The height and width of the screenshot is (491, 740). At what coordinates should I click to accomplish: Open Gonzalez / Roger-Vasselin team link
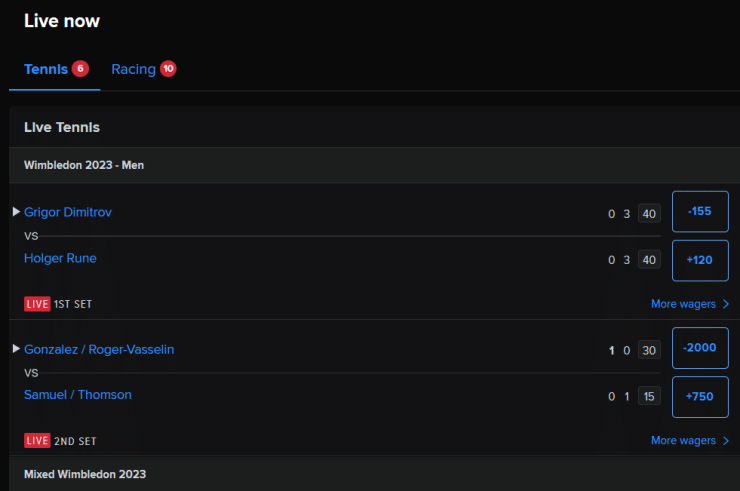point(99,349)
